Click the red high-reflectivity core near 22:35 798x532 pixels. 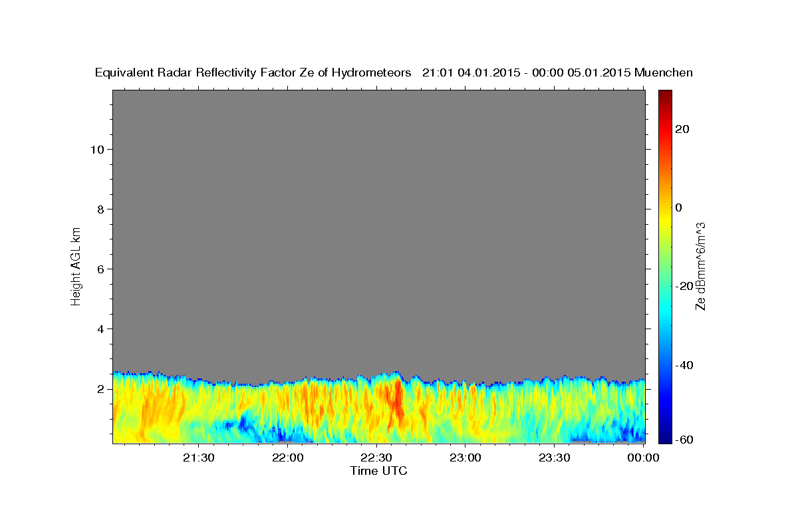pyautogui.click(x=396, y=399)
